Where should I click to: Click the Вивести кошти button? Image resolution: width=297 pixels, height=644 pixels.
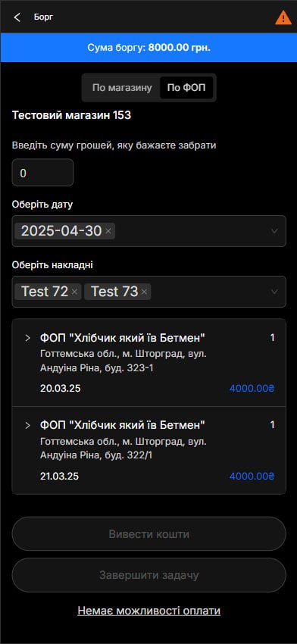click(148, 534)
